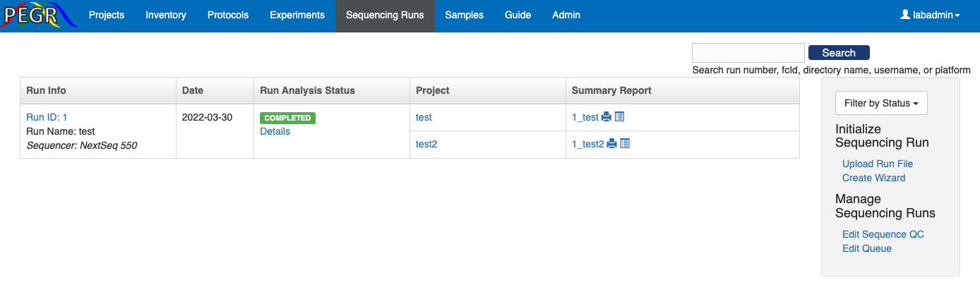Go to the Projects tab
This screenshot has height=285, width=980.
click(x=107, y=16)
